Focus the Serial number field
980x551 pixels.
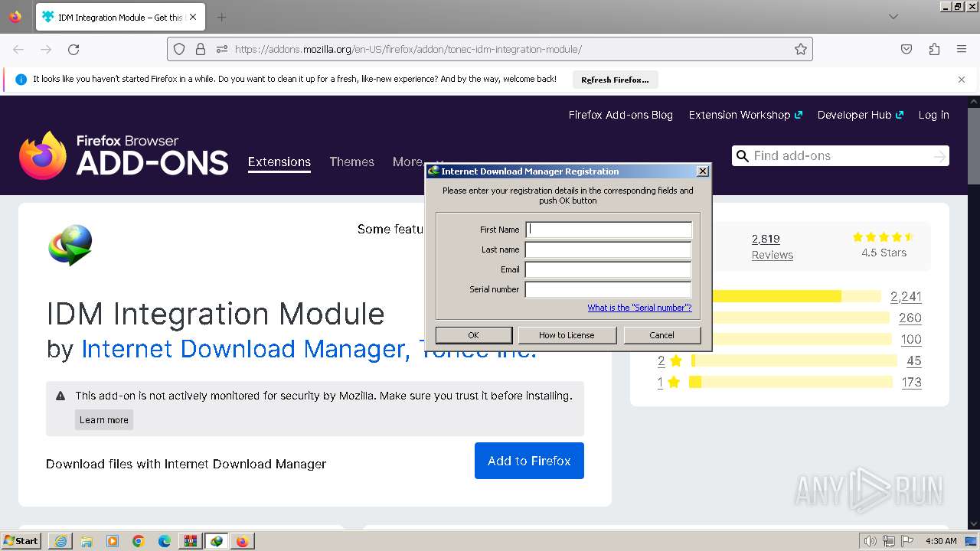(x=609, y=289)
